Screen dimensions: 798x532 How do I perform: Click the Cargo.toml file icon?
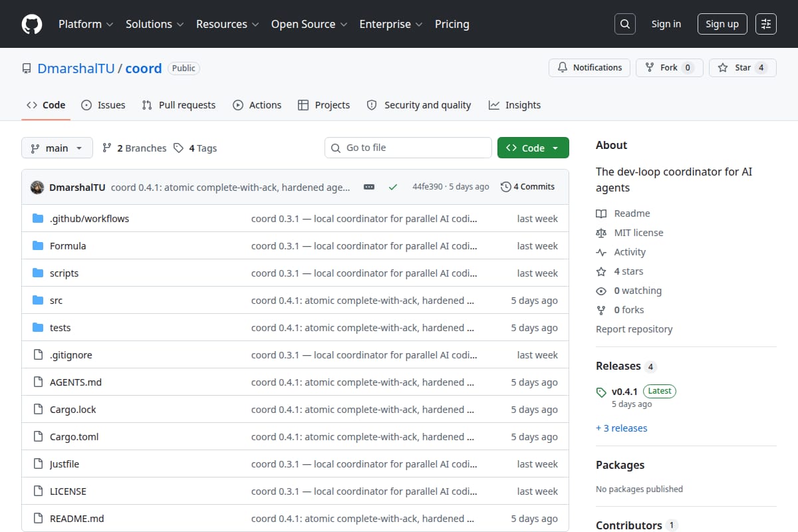38,437
